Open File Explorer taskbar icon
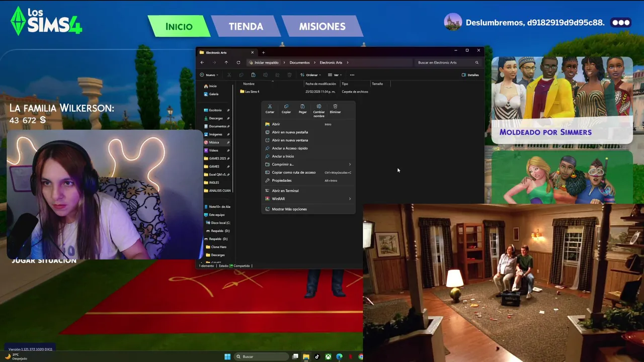The image size is (644, 362). pyautogui.click(x=306, y=356)
